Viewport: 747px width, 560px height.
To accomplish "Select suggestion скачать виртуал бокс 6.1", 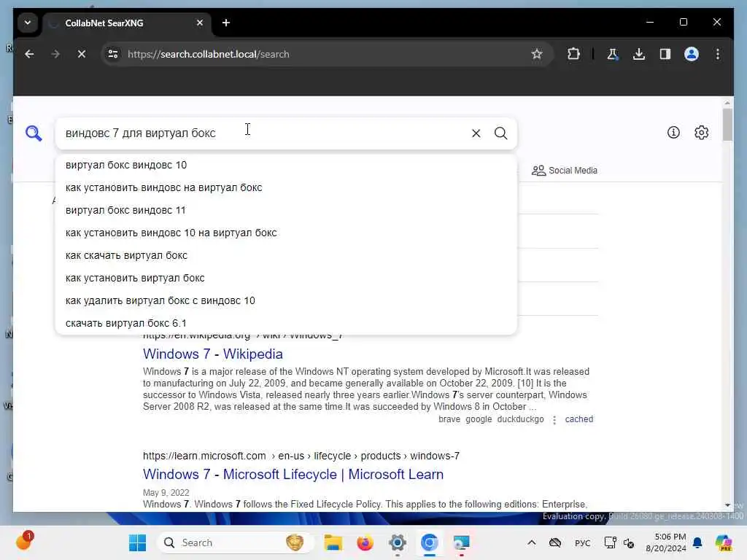I will point(286,323).
